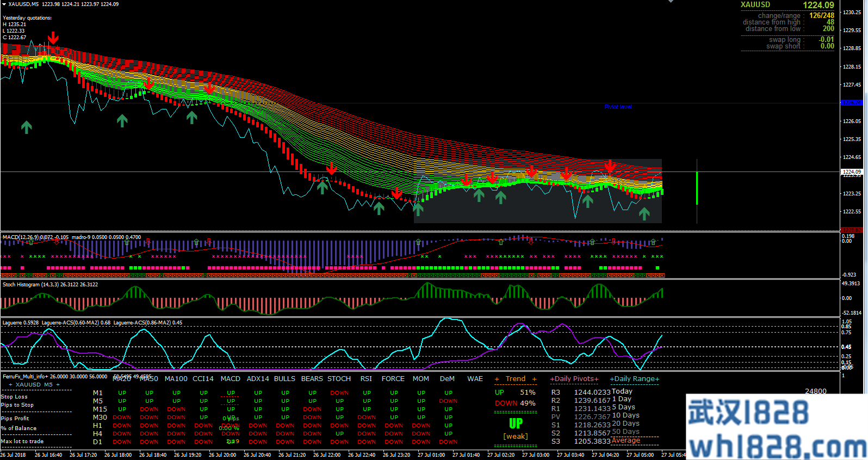Click the 1230.25 price axis label
Screen dimensions: 868x460
[852, 12]
